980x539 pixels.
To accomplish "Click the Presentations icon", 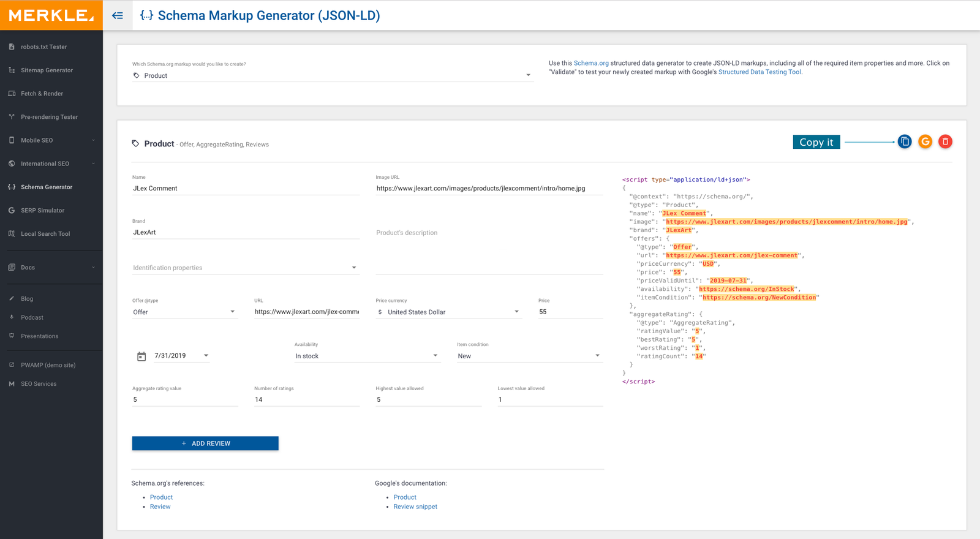I will point(12,336).
